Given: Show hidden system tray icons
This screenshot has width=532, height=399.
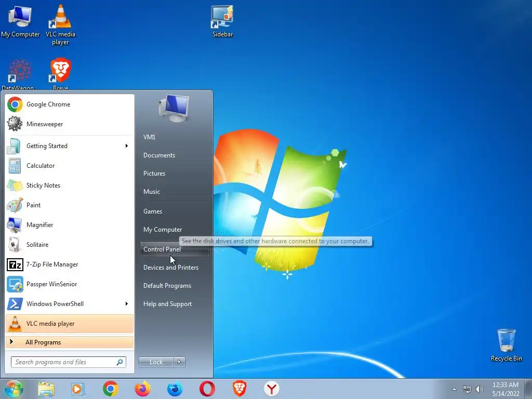Looking at the screenshot, I should point(454,389).
